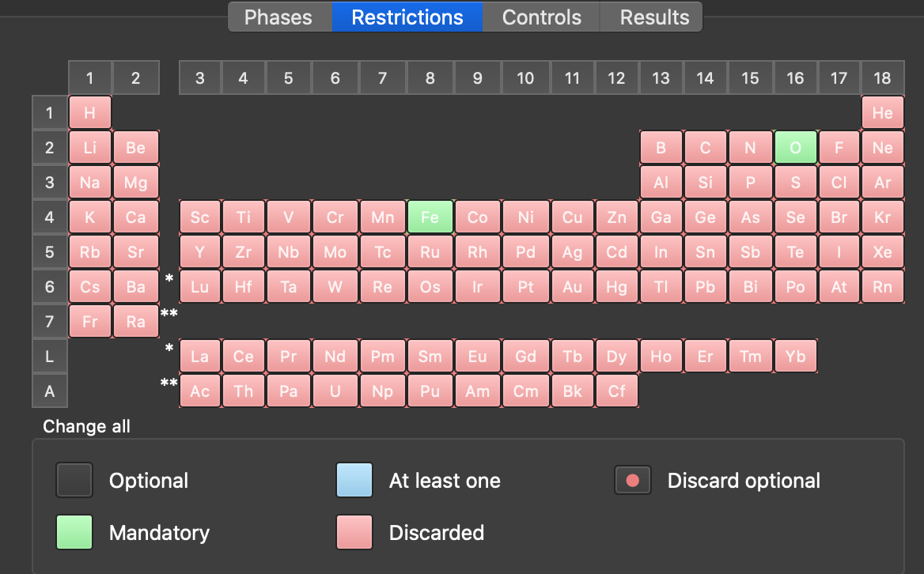Select the Controls tab
924x574 pixels.
[542, 17]
